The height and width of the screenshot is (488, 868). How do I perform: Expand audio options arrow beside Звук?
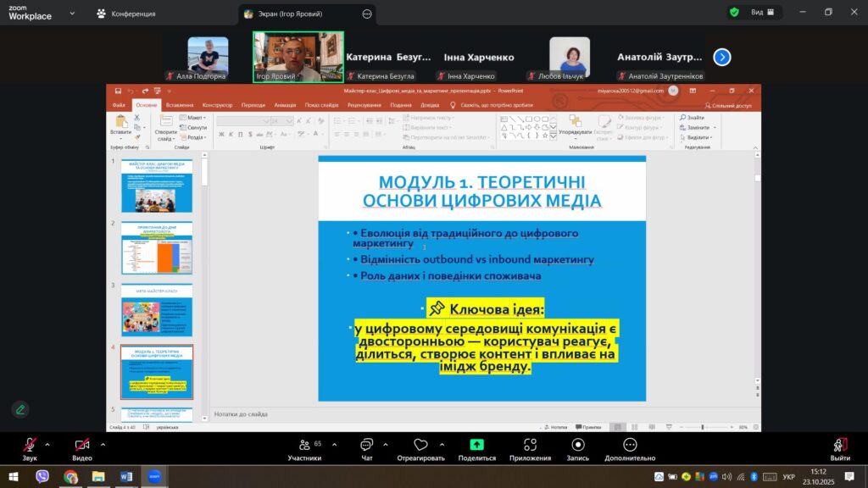47,444
